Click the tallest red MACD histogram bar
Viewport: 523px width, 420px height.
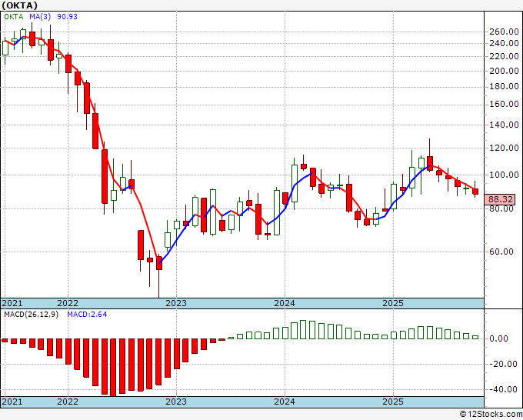pos(114,368)
